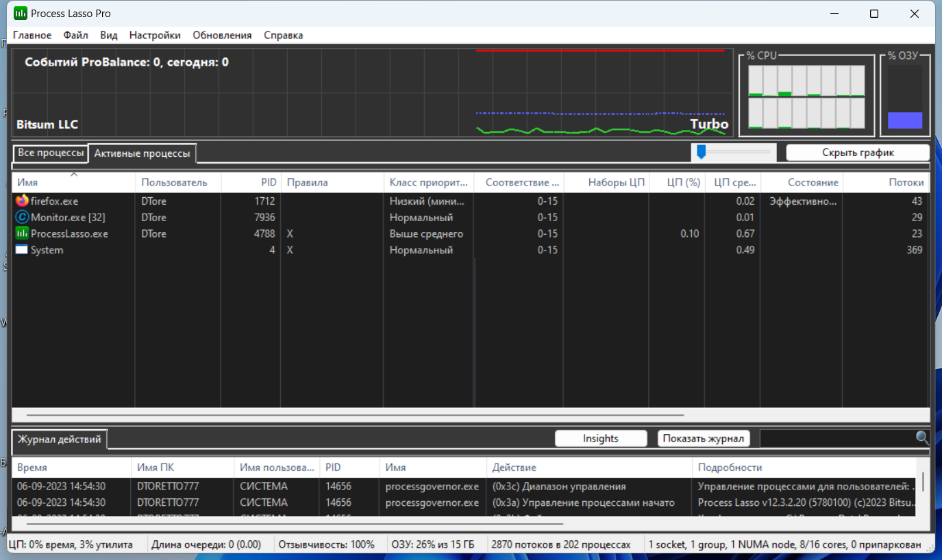Open the Обновления menu
This screenshot has width=942, height=560.
point(222,35)
